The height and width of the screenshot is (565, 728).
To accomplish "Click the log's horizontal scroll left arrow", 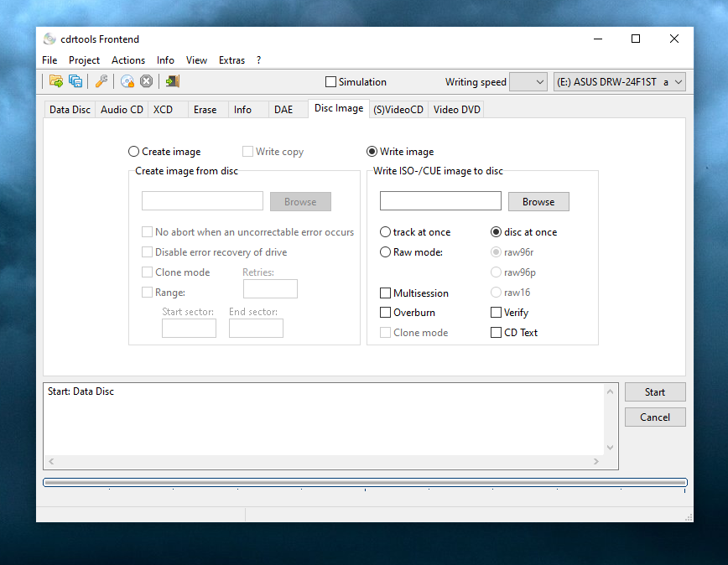I will [51, 462].
